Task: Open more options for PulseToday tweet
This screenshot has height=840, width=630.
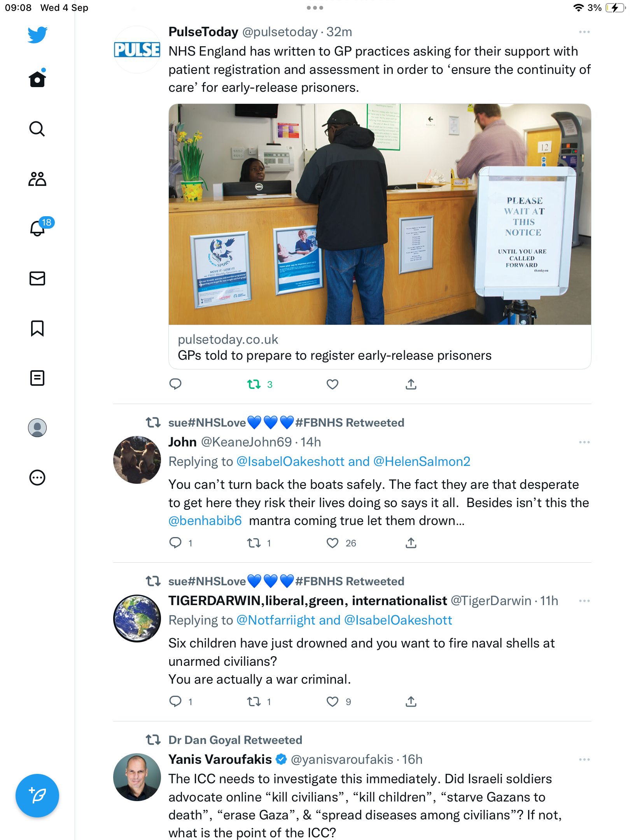Action: pos(584,32)
